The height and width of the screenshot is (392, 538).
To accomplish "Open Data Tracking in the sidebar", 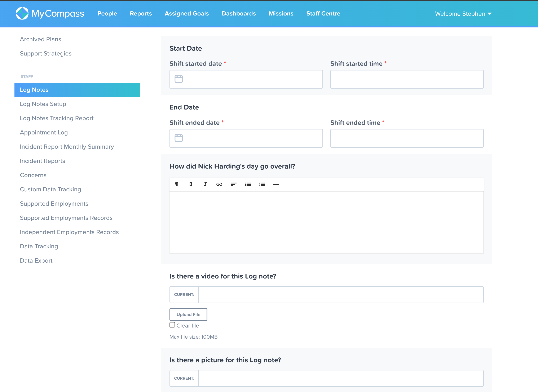I will [x=39, y=246].
